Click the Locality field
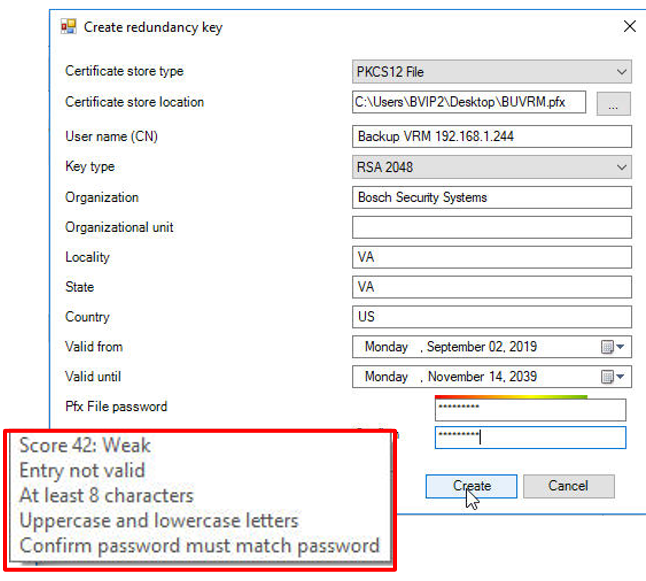The width and height of the screenshot is (646, 581). [492, 257]
